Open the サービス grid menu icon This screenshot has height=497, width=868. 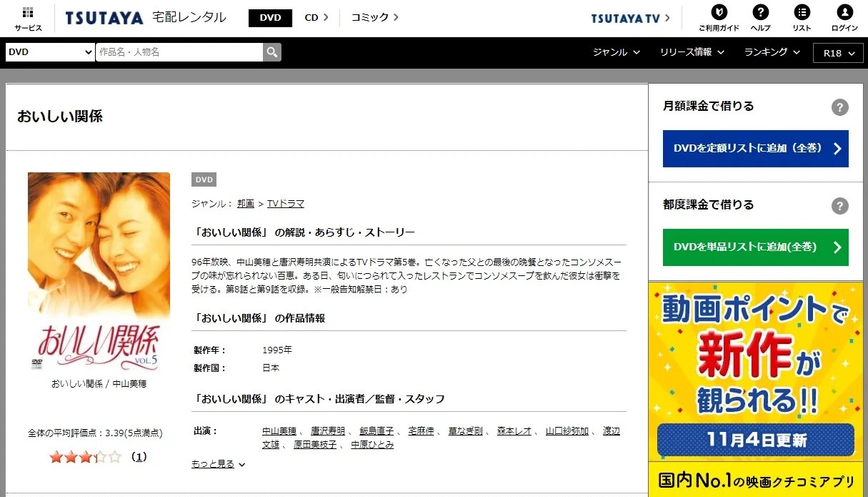pos(28,19)
